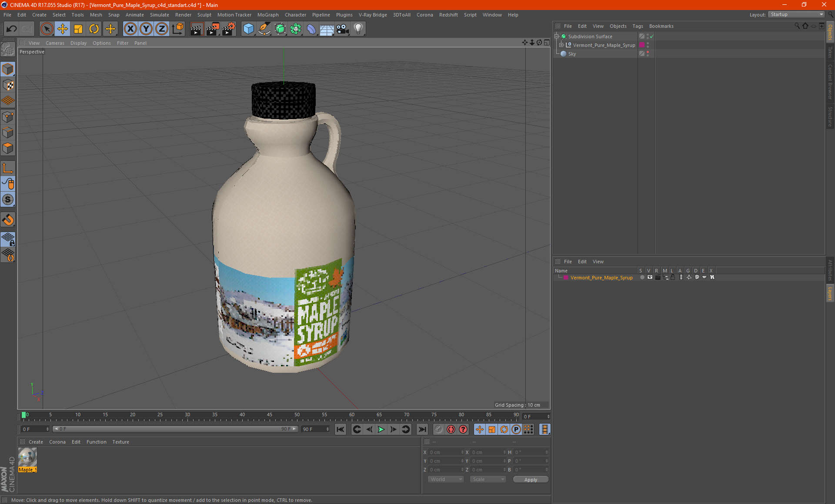Screen dimensions: 835x504
Task: Switch to Polygons mode
Action: tap(8, 148)
